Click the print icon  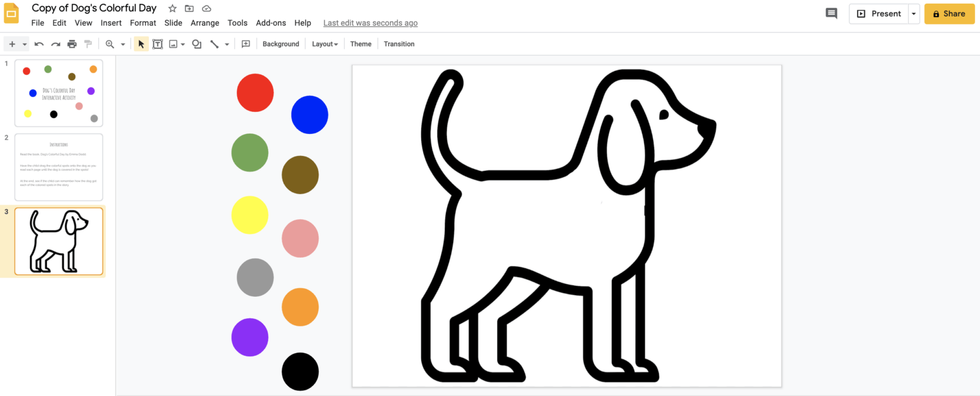click(72, 44)
